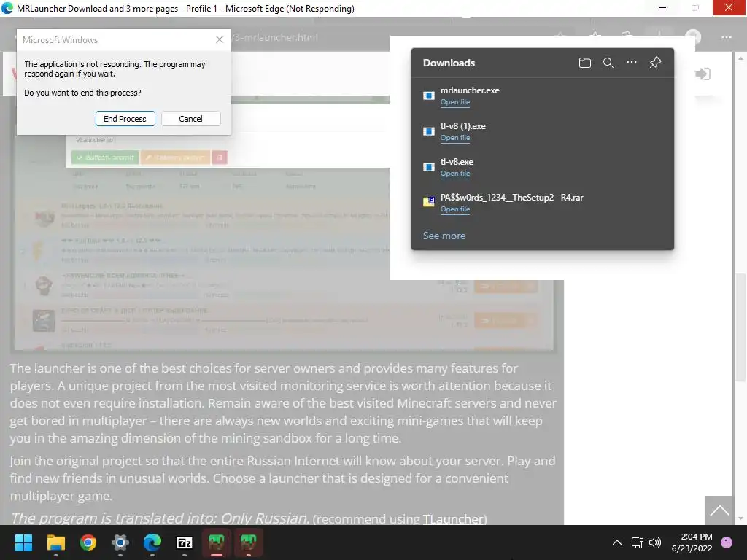
Task: Close the Microsoft Windows dialog
Action: coord(219,39)
